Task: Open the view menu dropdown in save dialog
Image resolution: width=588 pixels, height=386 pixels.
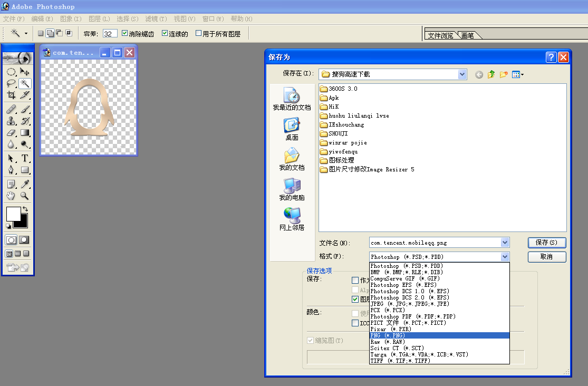Action: coord(518,75)
